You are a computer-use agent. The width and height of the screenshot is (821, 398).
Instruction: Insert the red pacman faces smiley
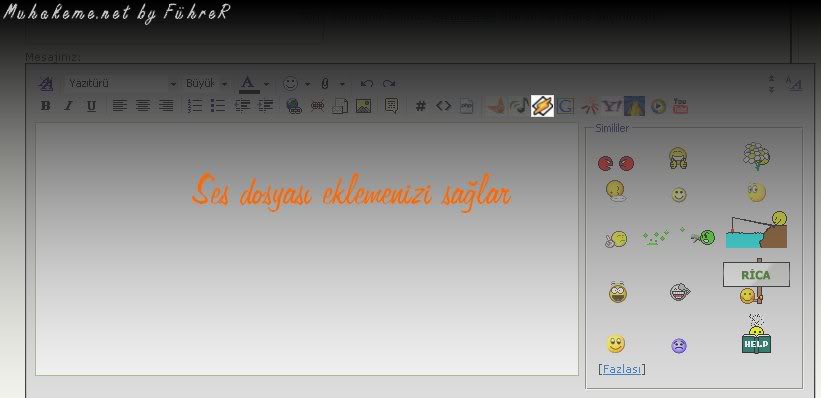pos(616,163)
